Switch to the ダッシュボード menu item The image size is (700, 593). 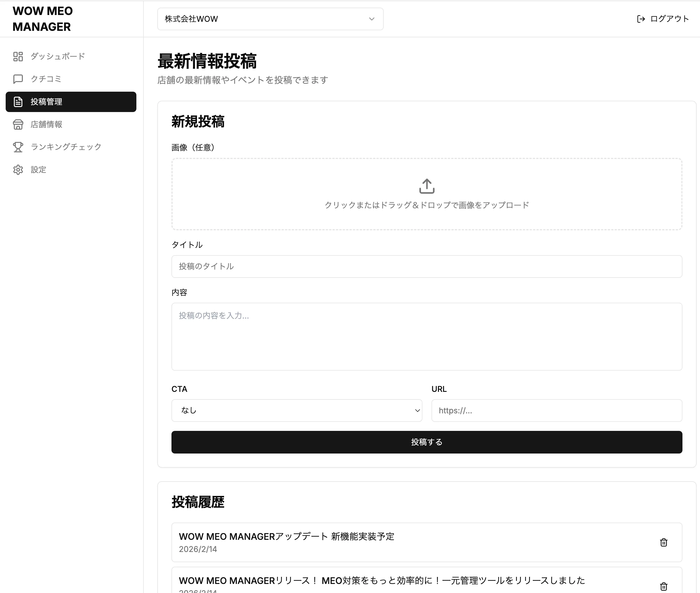tap(57, 57)
